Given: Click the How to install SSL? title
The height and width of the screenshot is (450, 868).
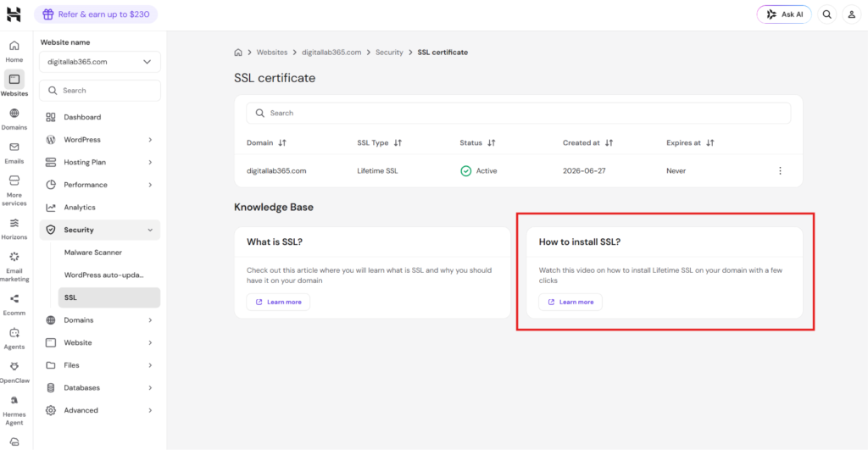Looking at the screenshot, I should tap(580, 242).
